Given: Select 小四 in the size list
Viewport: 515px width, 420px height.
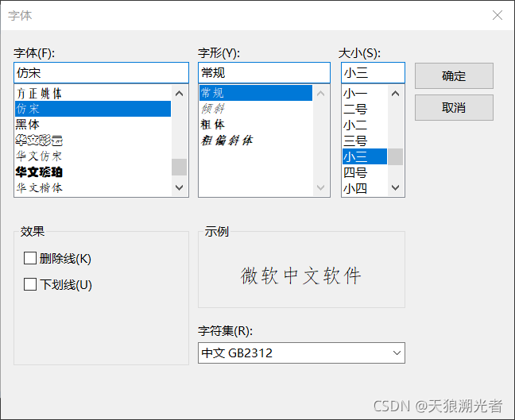Looking at the screenshot, I should pyautogui.click(x=365, y=188).
